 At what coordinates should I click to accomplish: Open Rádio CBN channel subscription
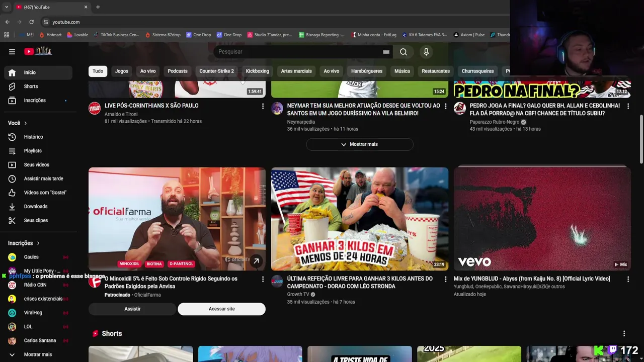(38, 285)
